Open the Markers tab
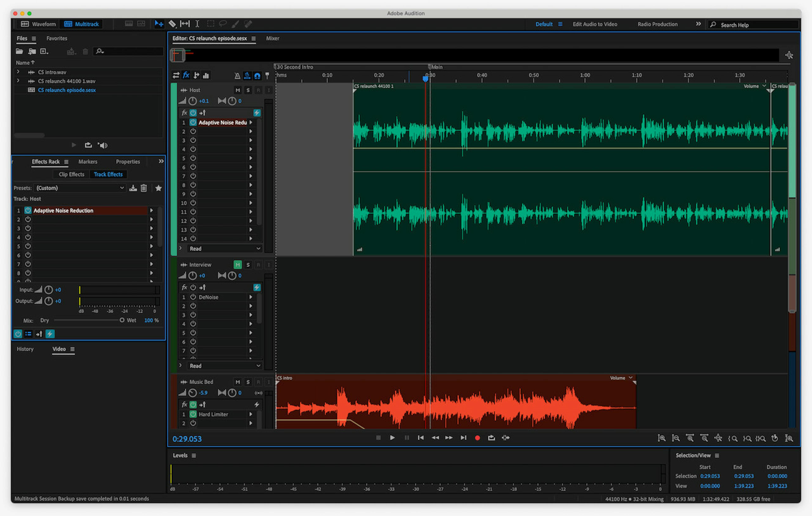This screenshot has width=812, height=516. tap(88, 162)
